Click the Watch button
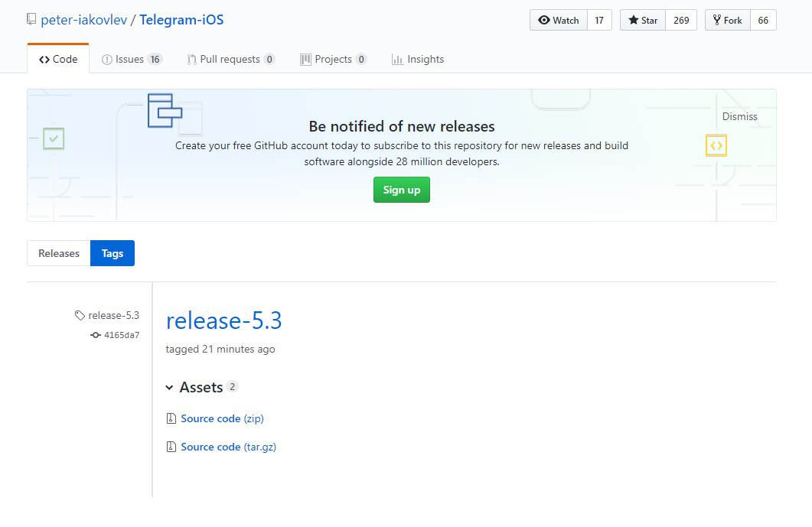This screenshot has height=527, width=812. (558, 20)
